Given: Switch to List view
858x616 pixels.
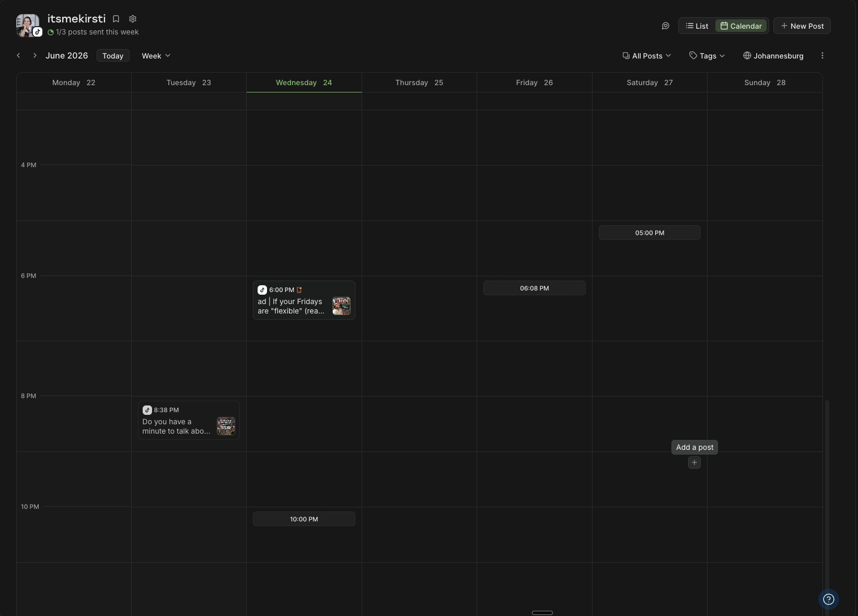Looking at the screenshot, I should [697, 26].
